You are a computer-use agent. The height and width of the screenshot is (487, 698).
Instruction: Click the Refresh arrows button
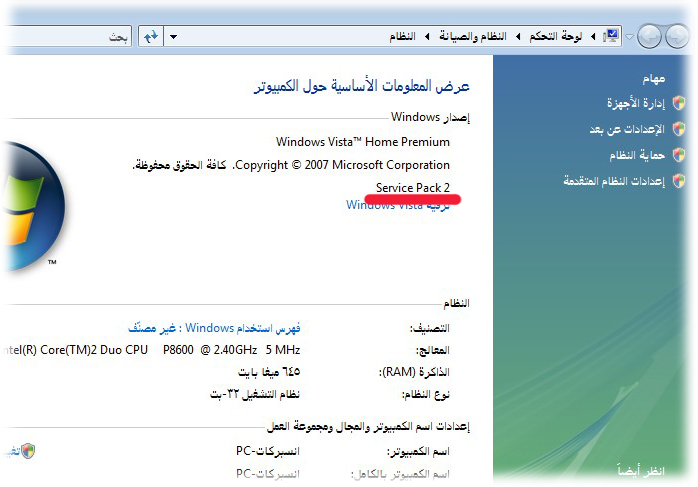(151, 37)
